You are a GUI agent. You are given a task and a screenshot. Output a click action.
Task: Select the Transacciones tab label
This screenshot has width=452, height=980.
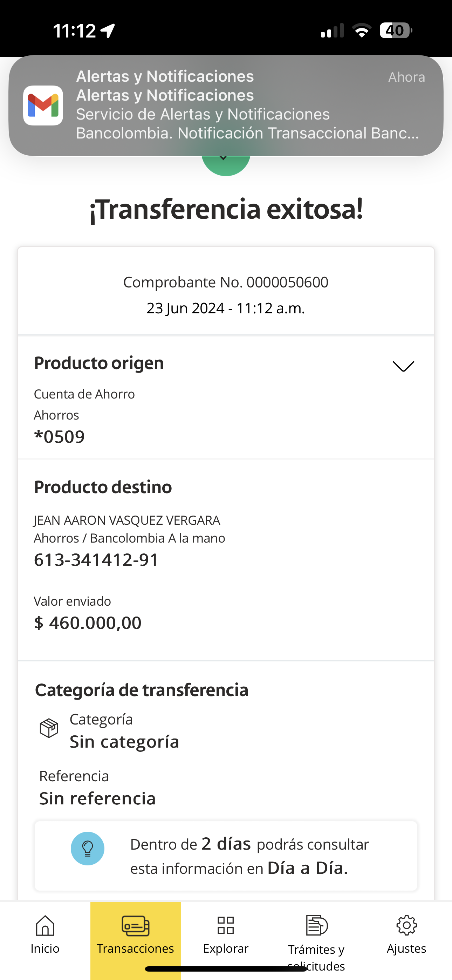pos(136,948)
